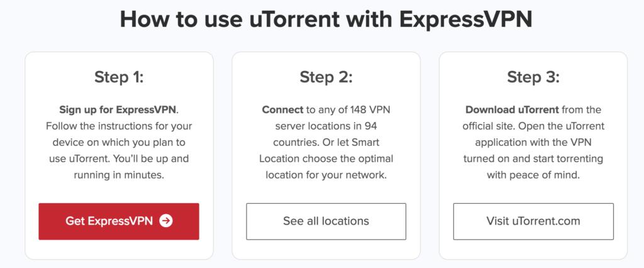Select the Visit uTorrent.com button
Viewport: 644px width, 268px height.
533,221
